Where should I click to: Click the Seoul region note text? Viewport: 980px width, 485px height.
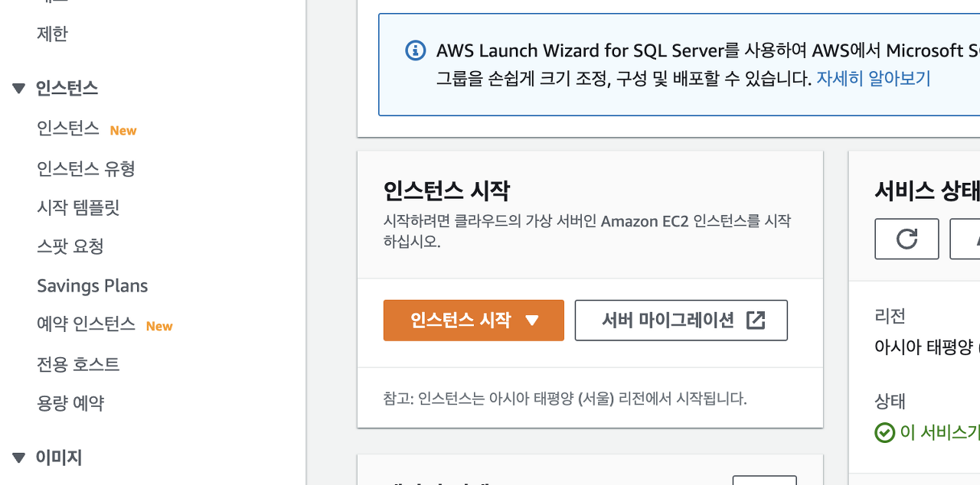pos(565,399)
